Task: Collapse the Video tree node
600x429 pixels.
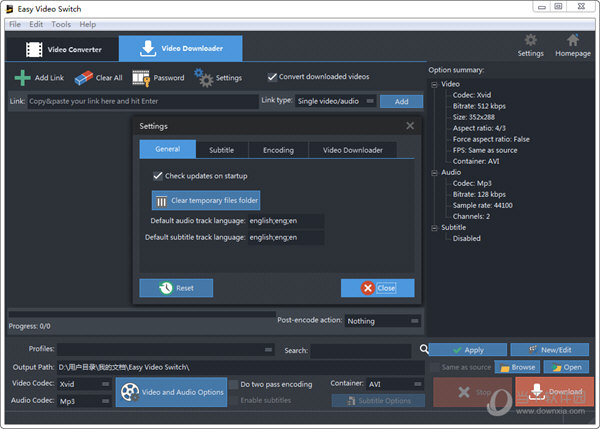Action: (x=434, y=85)
